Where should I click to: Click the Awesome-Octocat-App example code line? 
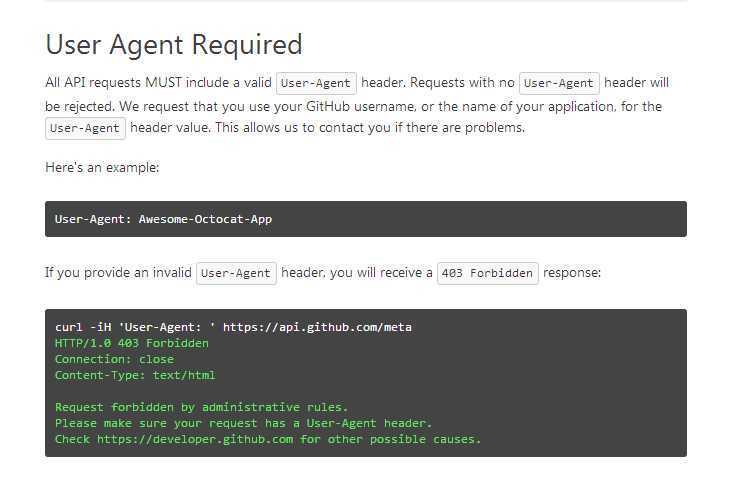click(163, 219)
